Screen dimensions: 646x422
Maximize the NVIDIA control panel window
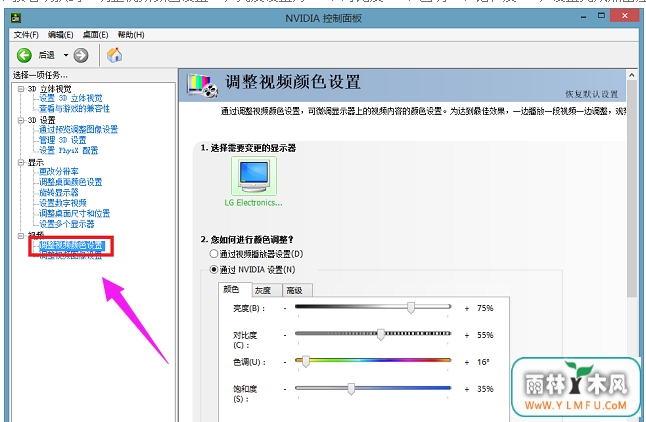click(602, 16)
